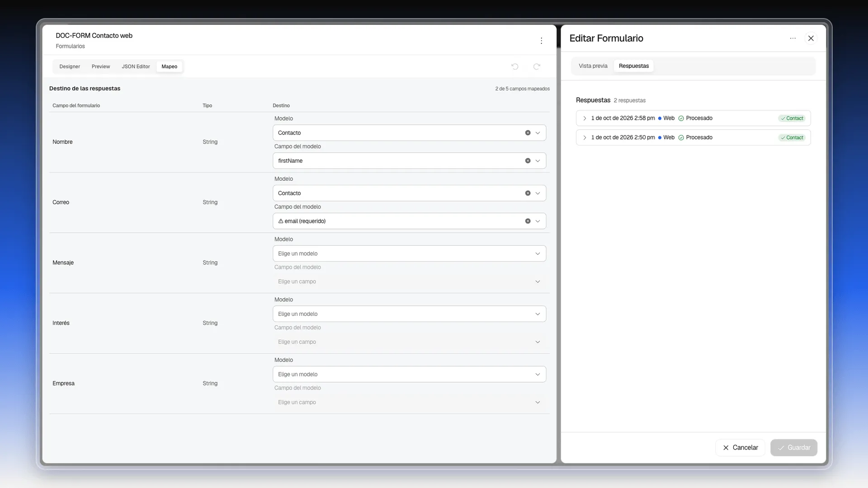Click the Nombre field label
868x488 pixels.
(x=62, y=142)
